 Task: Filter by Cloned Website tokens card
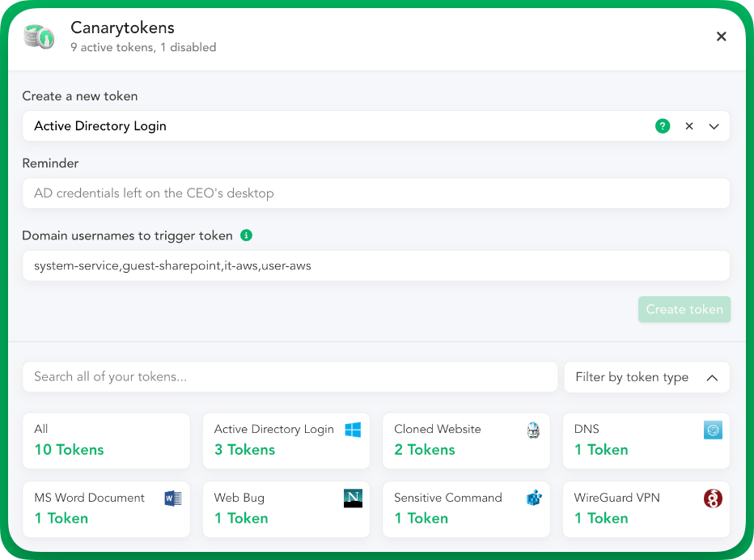click(x=466, y=441)
